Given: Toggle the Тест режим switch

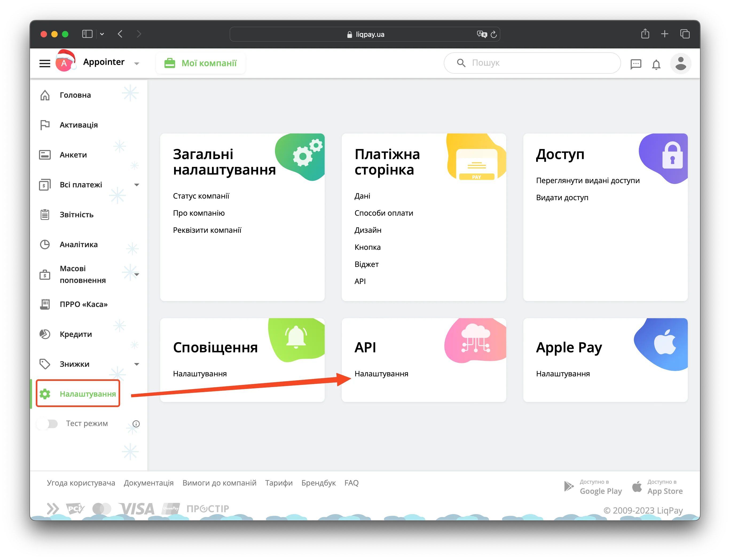Looking at the screenshot, I should click(x=48, y=423).
